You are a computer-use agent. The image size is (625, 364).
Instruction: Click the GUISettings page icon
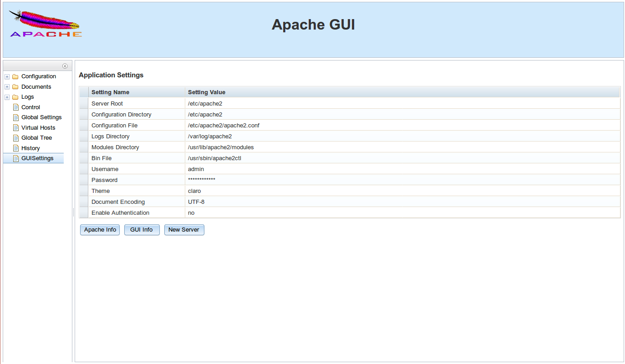click(x=16, y=158)
